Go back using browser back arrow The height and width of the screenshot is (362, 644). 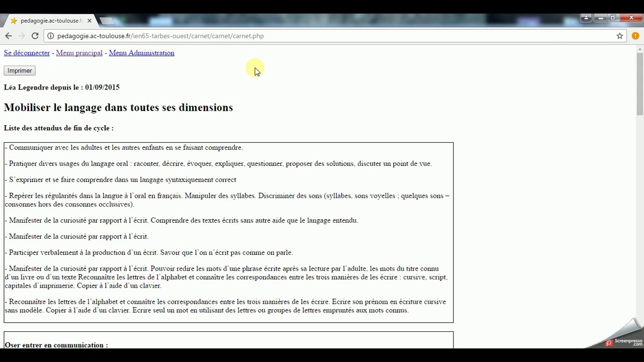pos(9,36)
